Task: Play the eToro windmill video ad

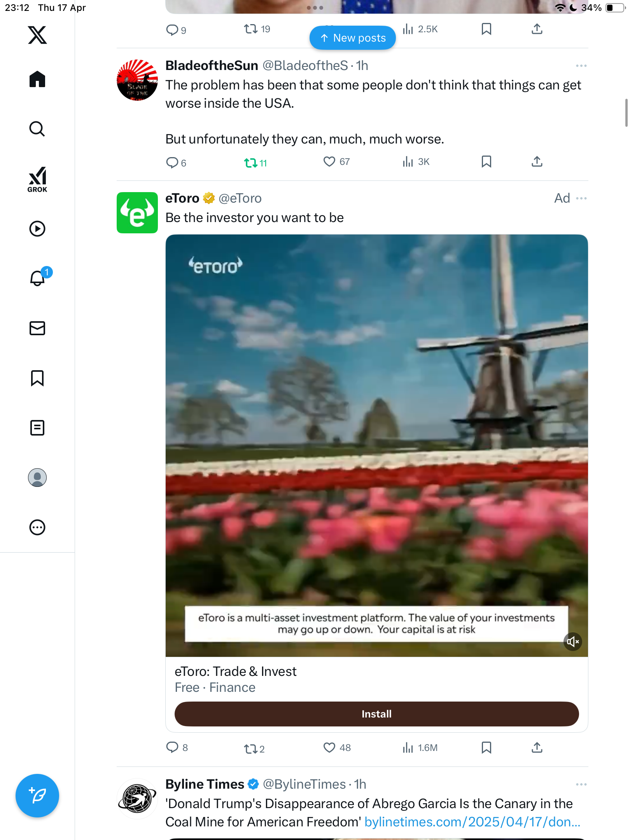Action: tap(376, 446)
